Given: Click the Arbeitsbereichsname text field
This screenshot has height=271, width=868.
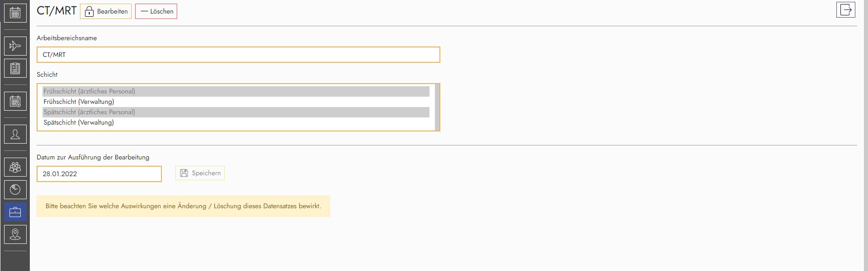Looking at the screenshot, I should (x=238, y=55).
